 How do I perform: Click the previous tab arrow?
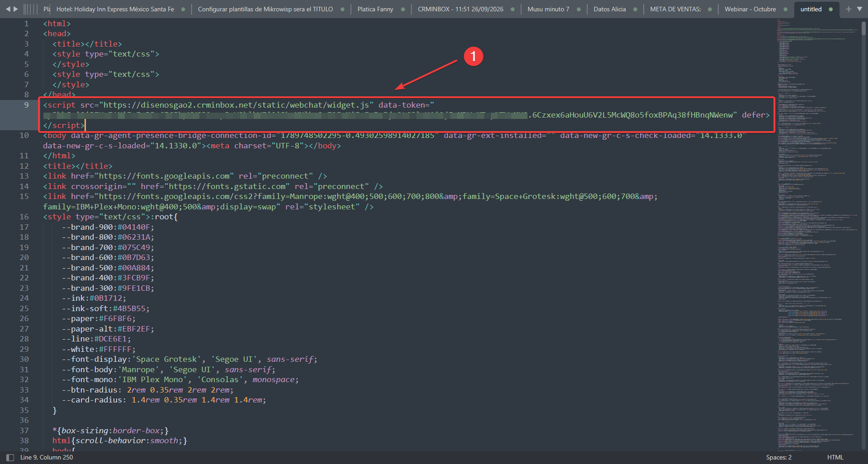8,9
